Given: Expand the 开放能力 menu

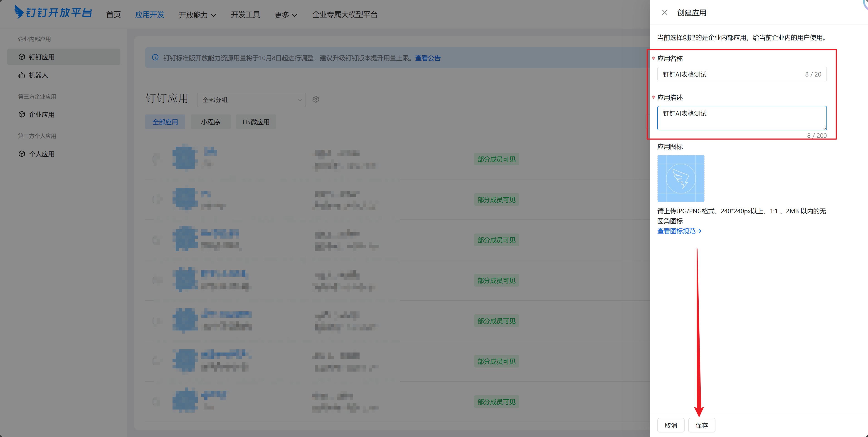Looking at the screenshot, I should pos(197,15).
